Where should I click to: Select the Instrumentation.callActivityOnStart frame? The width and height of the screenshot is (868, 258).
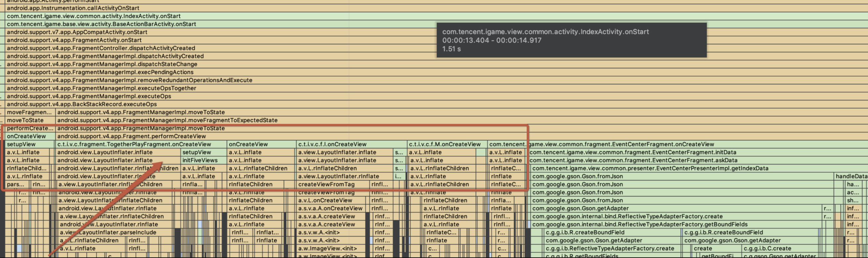[436, 8]
